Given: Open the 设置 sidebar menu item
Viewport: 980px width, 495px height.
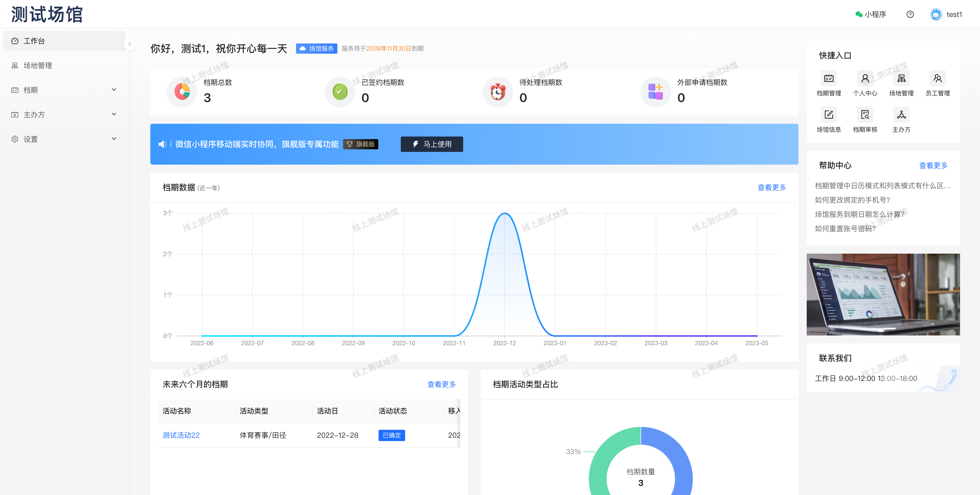Looking at the screenshot, I should pyautogui.click(x=64, y=139).
